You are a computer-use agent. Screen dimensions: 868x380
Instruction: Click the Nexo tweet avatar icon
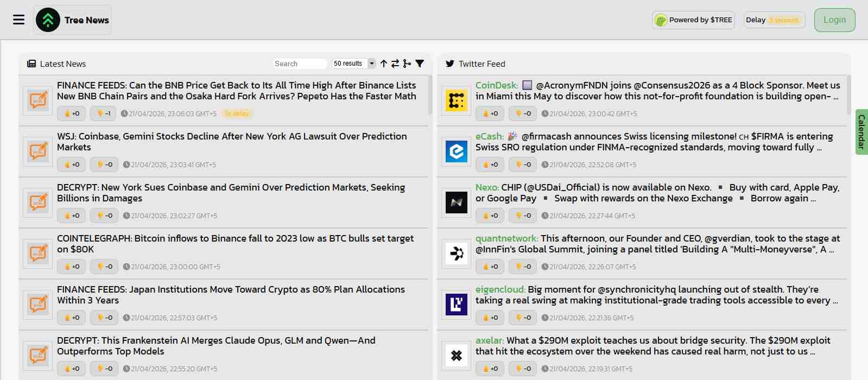[x=457, y=202]
